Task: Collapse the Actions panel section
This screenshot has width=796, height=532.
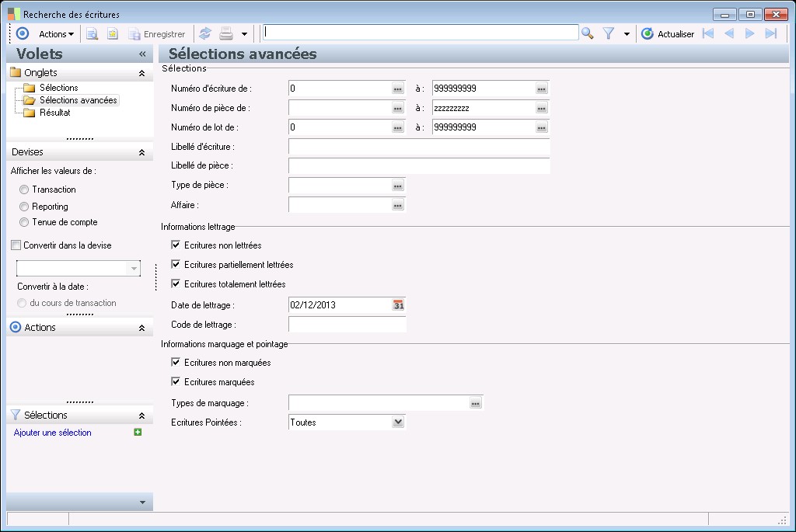Action: [x=141, y=328]
